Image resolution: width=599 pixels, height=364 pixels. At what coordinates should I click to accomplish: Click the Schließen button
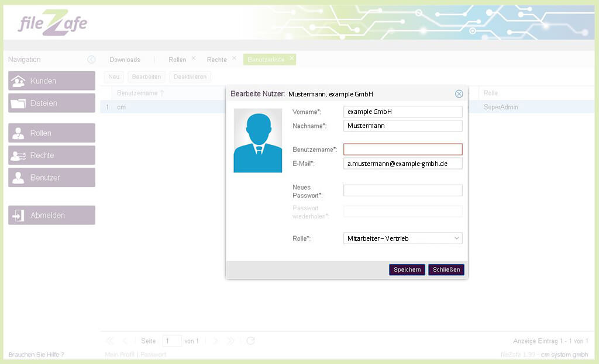click(x=446, y=270)
